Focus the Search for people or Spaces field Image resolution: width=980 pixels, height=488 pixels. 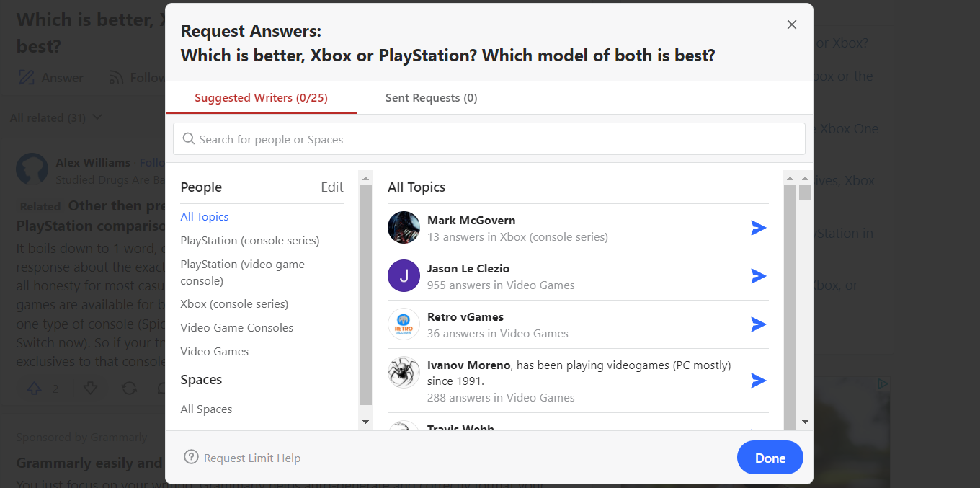coord(489,138)
